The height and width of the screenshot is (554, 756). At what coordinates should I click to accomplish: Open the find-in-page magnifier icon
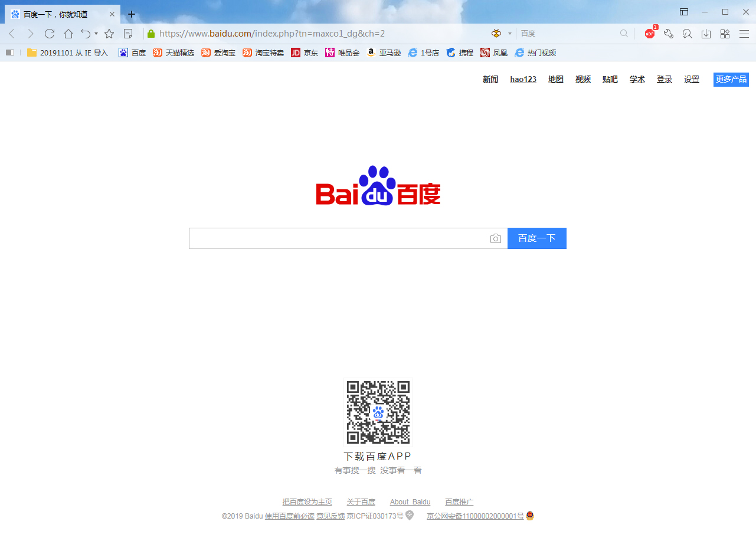click(x=687, y=34)
